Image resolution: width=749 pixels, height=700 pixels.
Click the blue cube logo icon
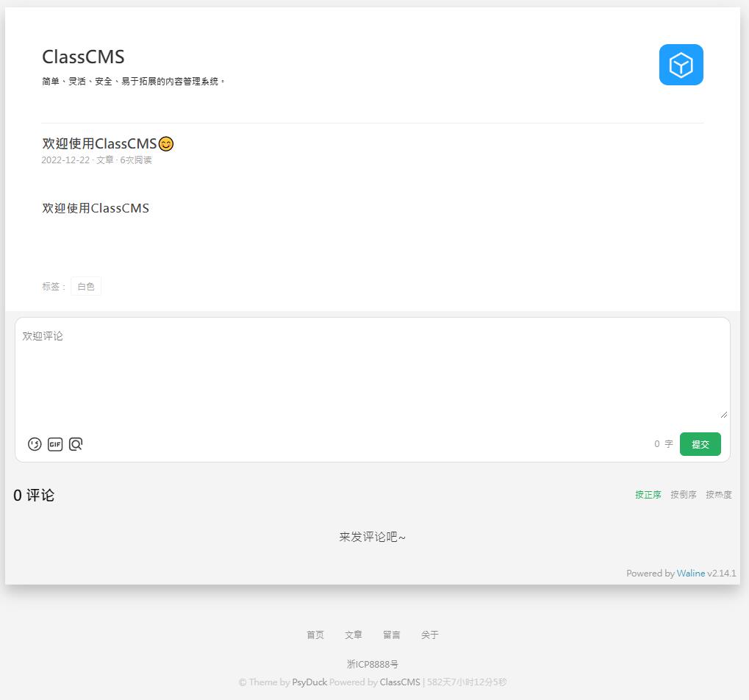(681, 65)
